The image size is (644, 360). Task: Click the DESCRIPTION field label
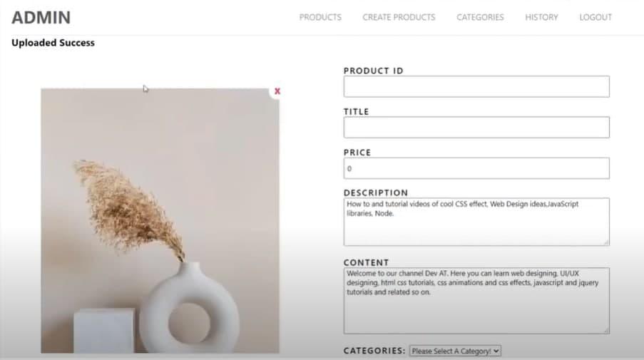[x=376, y=193]
